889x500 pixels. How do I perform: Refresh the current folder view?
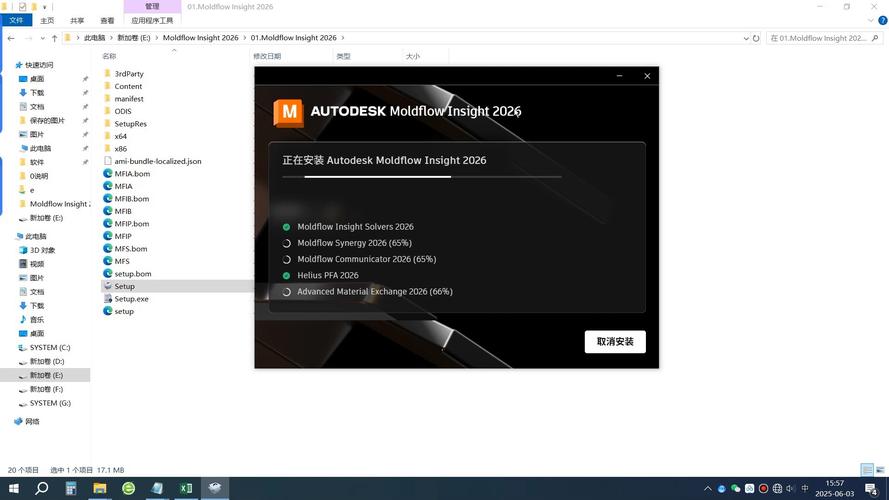756,38
